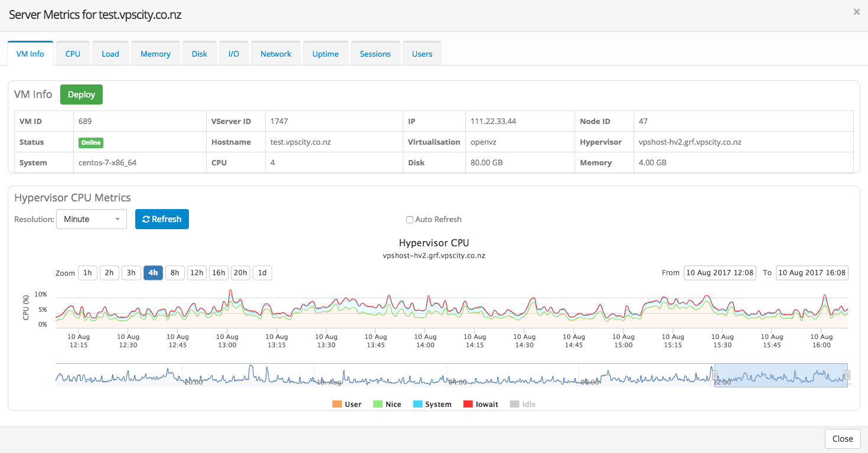Viewport: 868px width, 453px height.
Task: Toggle the User series legend swatch
Action: pos(337,405)
